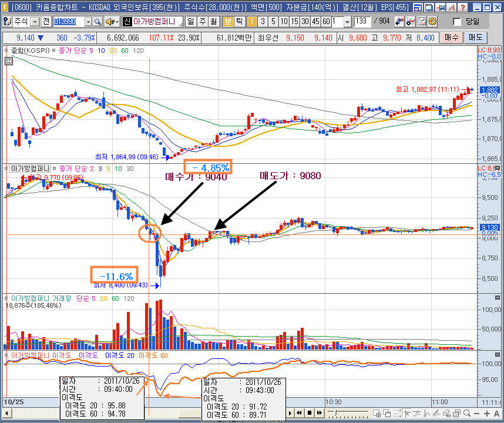Click the stop button in replay controls
The height and width of the screenshot is (423, 504).
(309, 413)
